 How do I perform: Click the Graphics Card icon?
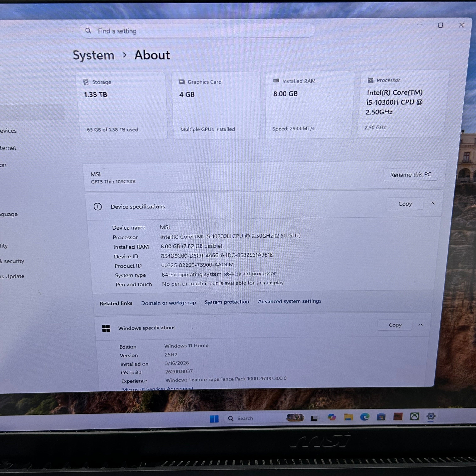point(182,82)
